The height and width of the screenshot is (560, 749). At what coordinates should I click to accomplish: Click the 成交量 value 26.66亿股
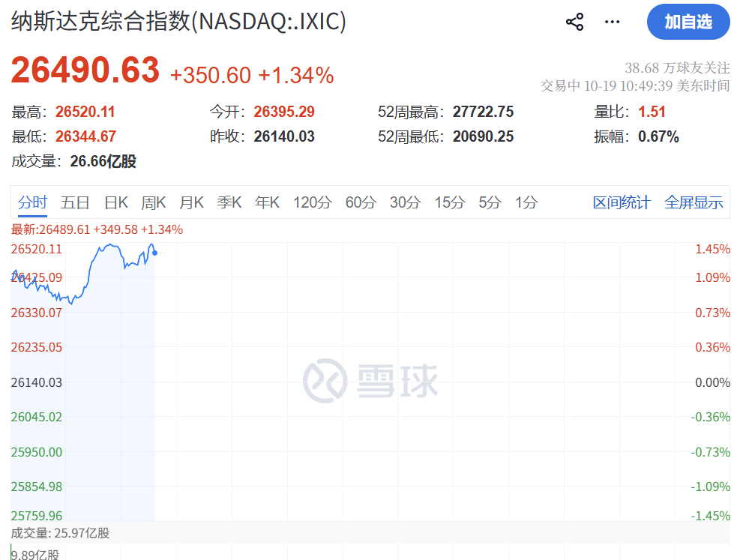coord(103,161)
